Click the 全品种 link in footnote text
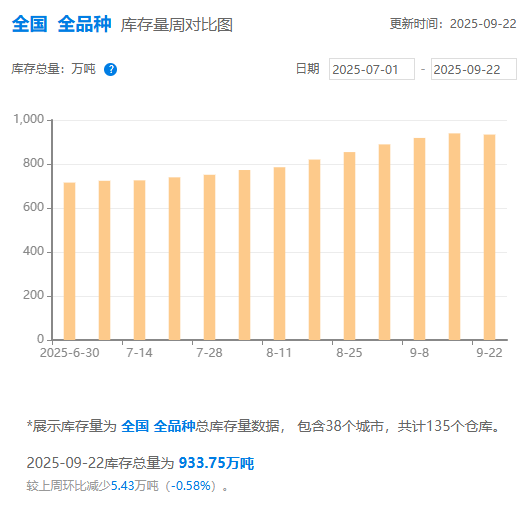 [174, 426]
